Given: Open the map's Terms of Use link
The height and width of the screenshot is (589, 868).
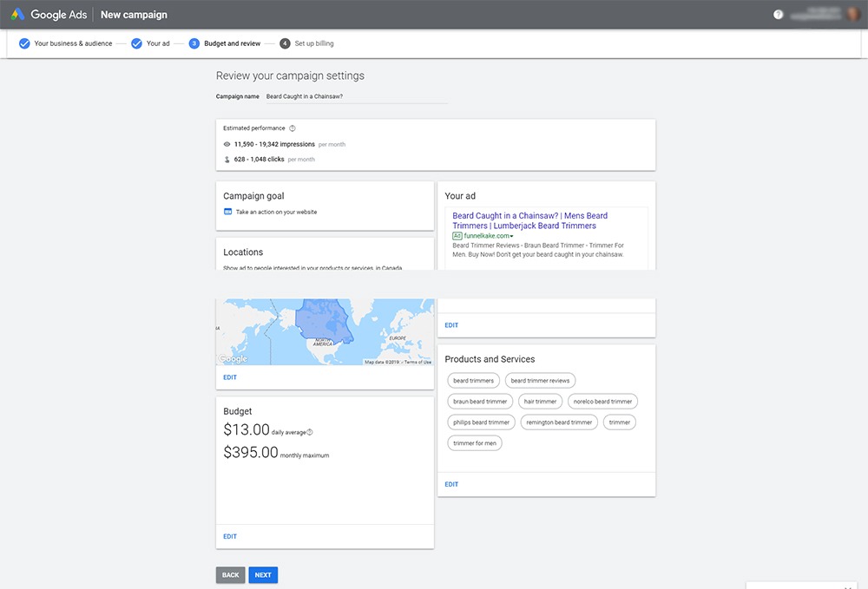Looking at the screenshot, I should click(418, 362).
